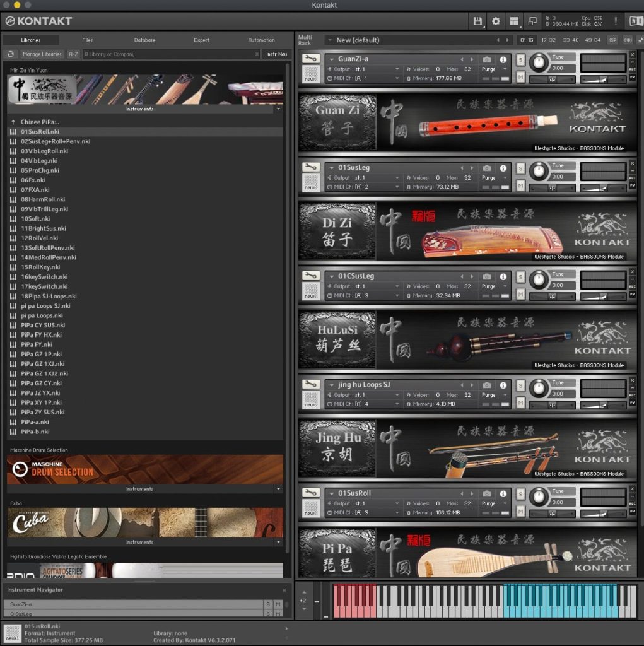Mute the 01SusRoll instrument
This screenshot has width=644, height=646.
pos(521,511)
